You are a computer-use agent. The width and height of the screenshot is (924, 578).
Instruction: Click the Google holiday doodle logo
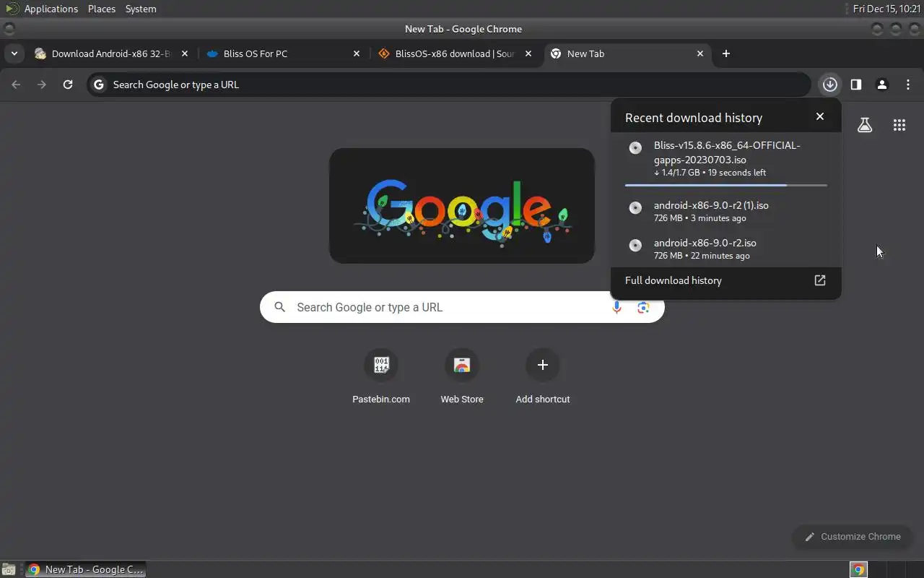pyautogui.click(x=462, y=206)
